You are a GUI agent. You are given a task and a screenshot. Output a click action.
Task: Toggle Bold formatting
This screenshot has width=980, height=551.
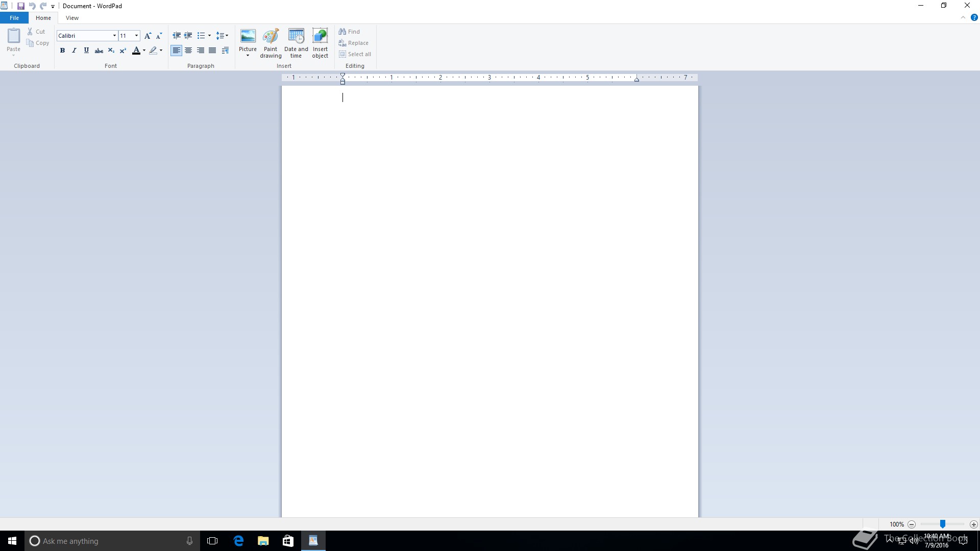coord(62,51)
